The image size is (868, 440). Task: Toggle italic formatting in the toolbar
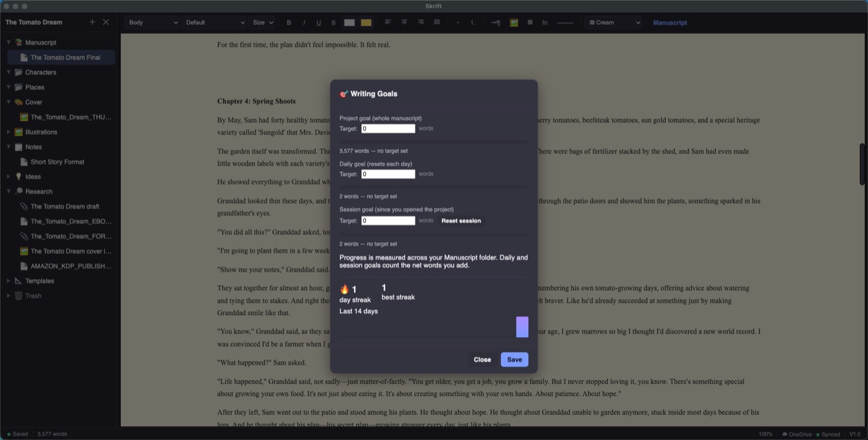point(304,23)
